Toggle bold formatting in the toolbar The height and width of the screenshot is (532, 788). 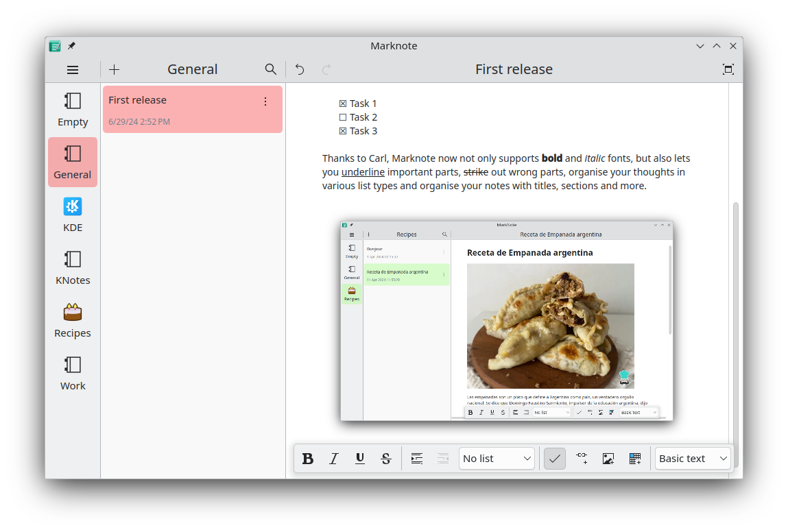point(308,459)
